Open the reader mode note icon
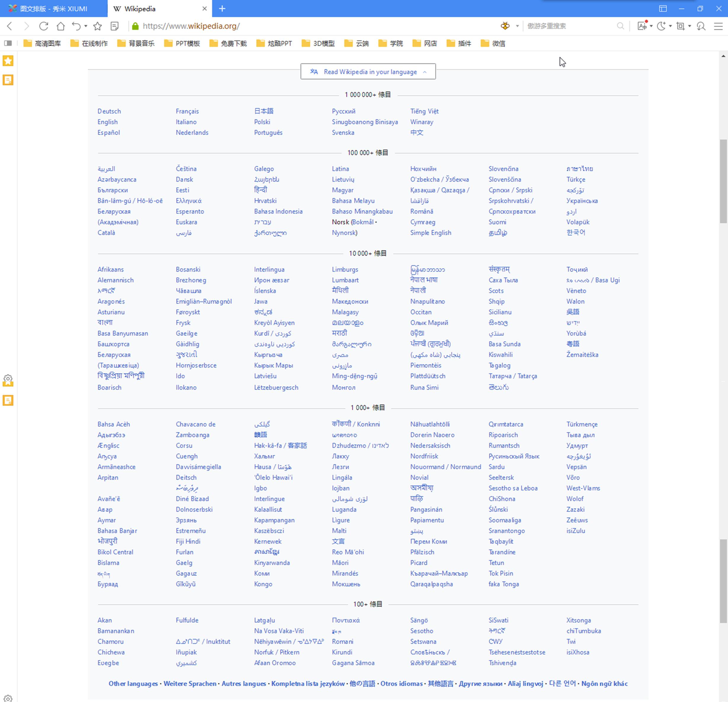 (x=114, y=26)
